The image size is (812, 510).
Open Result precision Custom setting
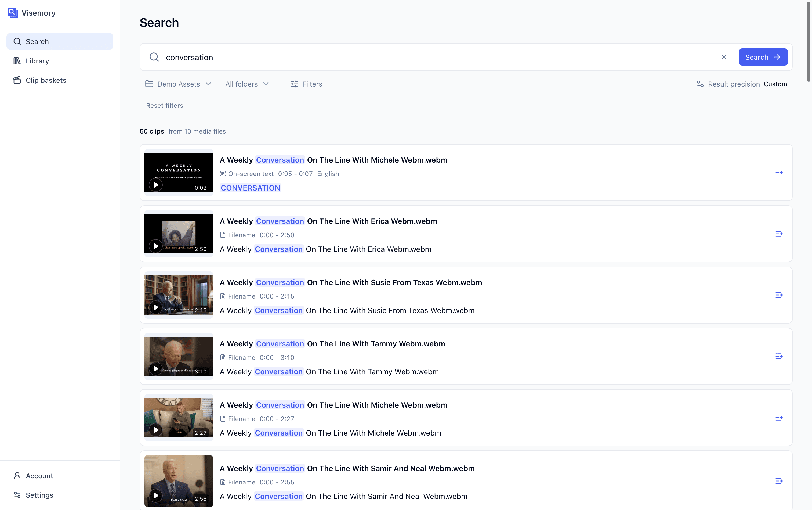742,84
